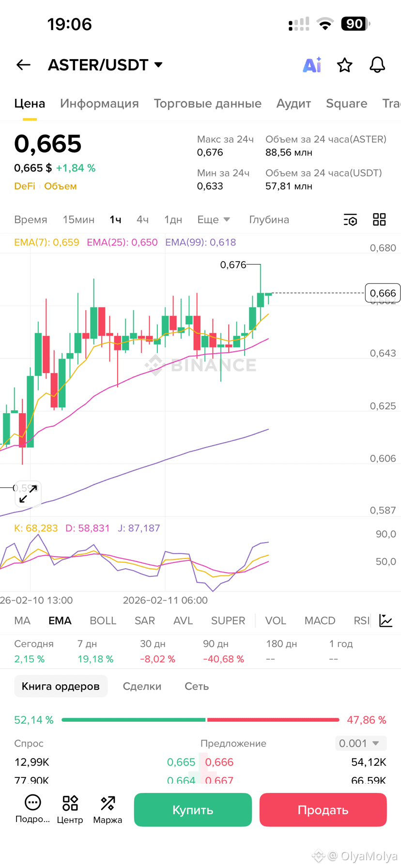Toggle MACD sub-indicator
The image size is (401, 868).
320,620
